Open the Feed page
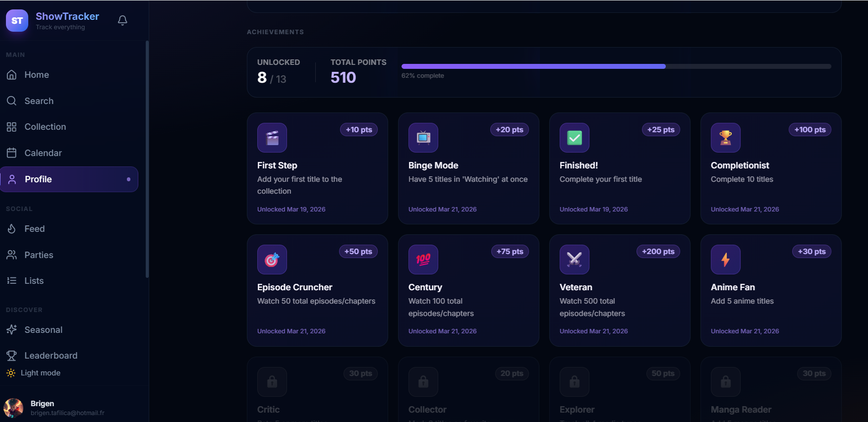The width and height of the screenshot is (868, 422). [69, 229]
